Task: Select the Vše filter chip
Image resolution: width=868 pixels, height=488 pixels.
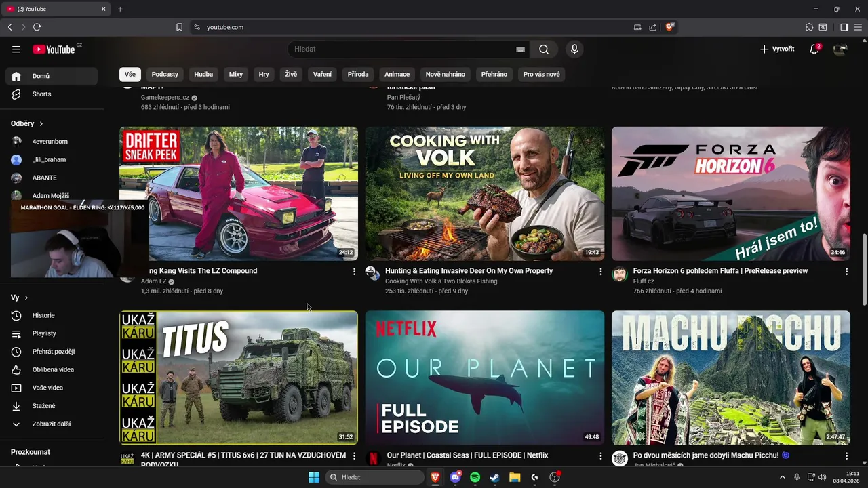Action: (x=130, y=74)
